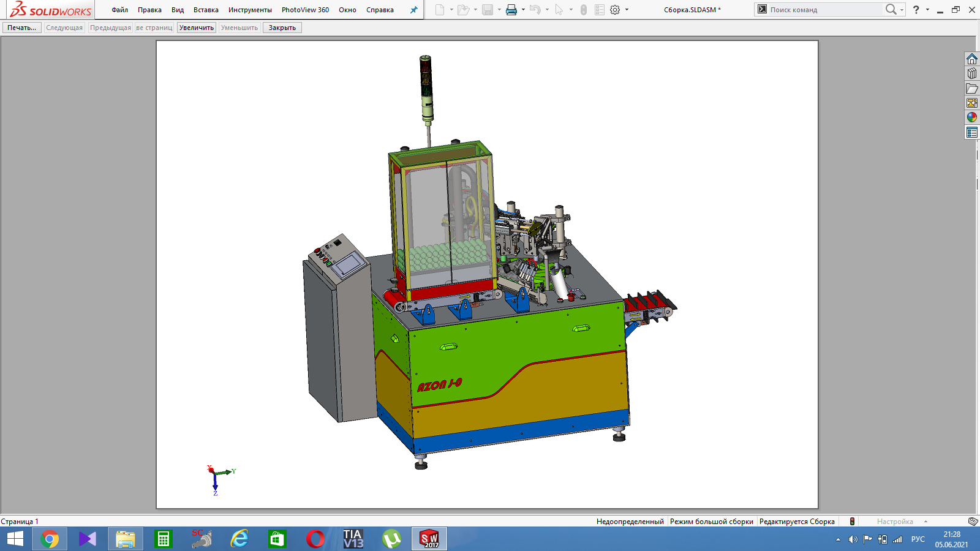The width and height of the screenshot is (980, 551).
Task: Toggle the pin on the menu bar
Action: coord(413,10)
